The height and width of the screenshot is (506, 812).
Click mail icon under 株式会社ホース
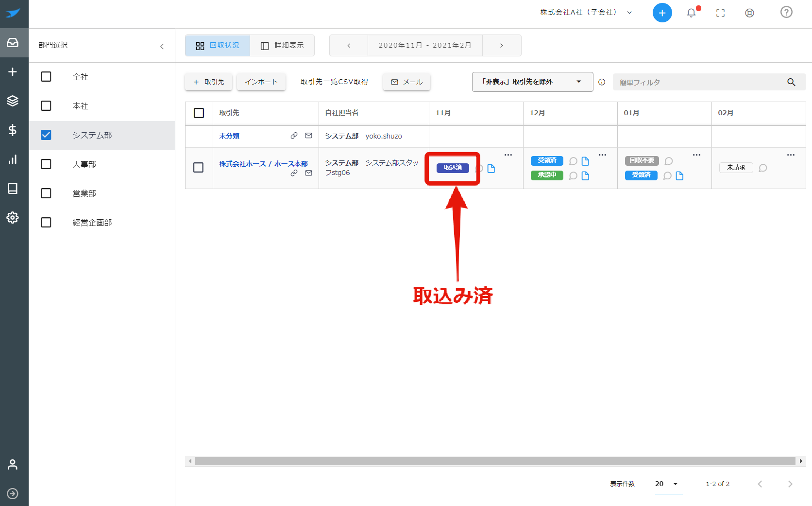(308, 173)
